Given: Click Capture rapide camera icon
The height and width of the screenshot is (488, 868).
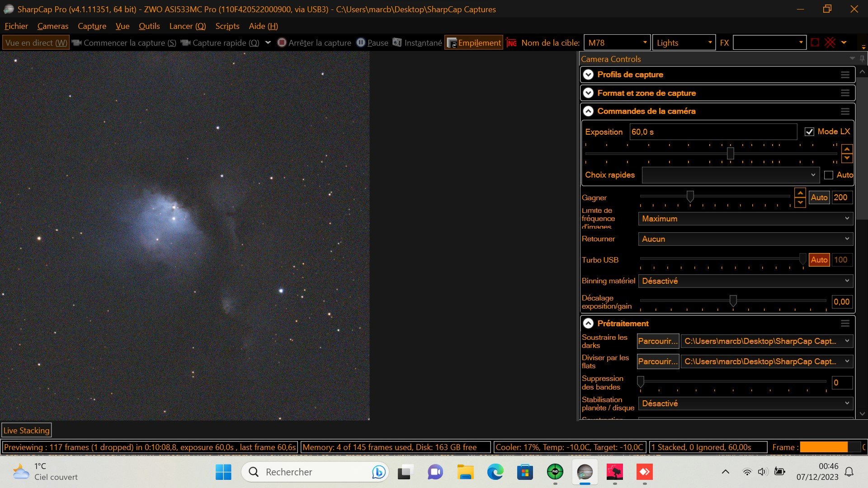Looking at the screenshot, I should point(185,42).
